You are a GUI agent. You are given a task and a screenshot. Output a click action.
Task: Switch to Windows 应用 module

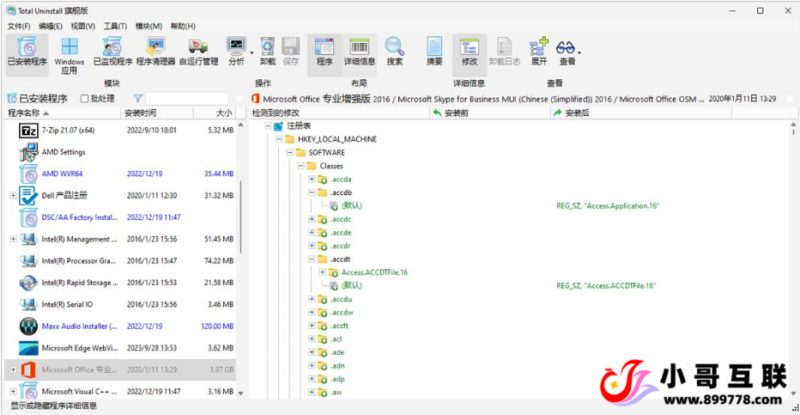click(x=69, y=55)
